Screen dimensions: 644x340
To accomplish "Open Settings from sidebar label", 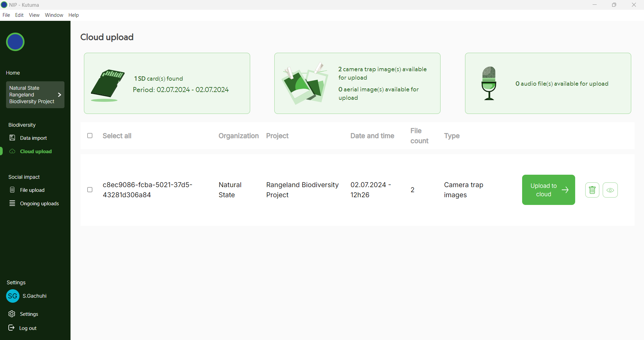I will 29,314.
